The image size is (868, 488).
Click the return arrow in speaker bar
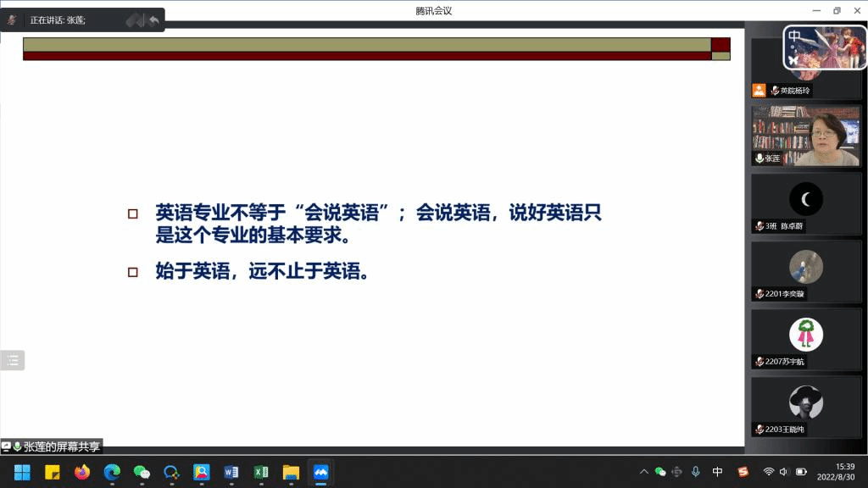click(154, 19)
